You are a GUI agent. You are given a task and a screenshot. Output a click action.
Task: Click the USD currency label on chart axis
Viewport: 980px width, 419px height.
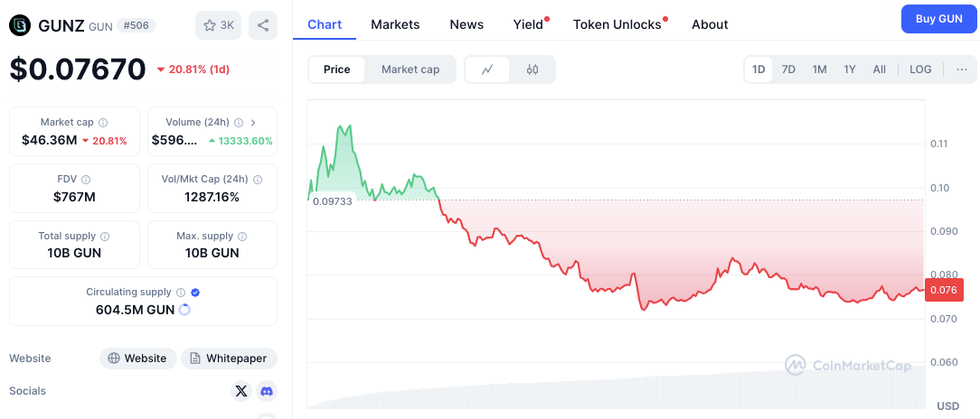[x=947, y=405]
